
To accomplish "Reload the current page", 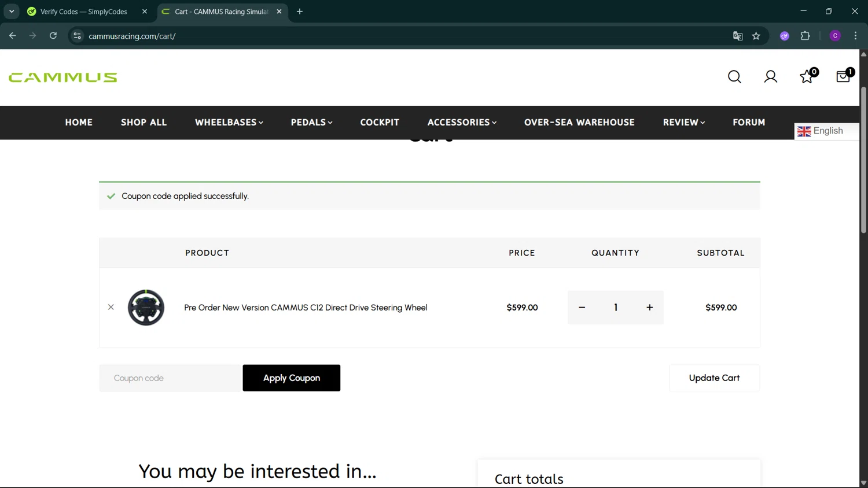I will [x=53, y=36].
